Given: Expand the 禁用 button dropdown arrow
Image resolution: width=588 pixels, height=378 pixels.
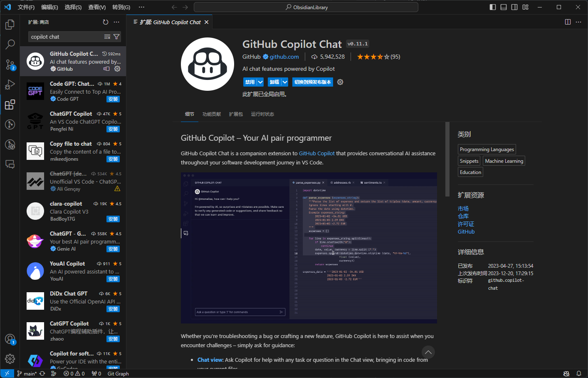Looking at the screenshot, I should 260,82.
